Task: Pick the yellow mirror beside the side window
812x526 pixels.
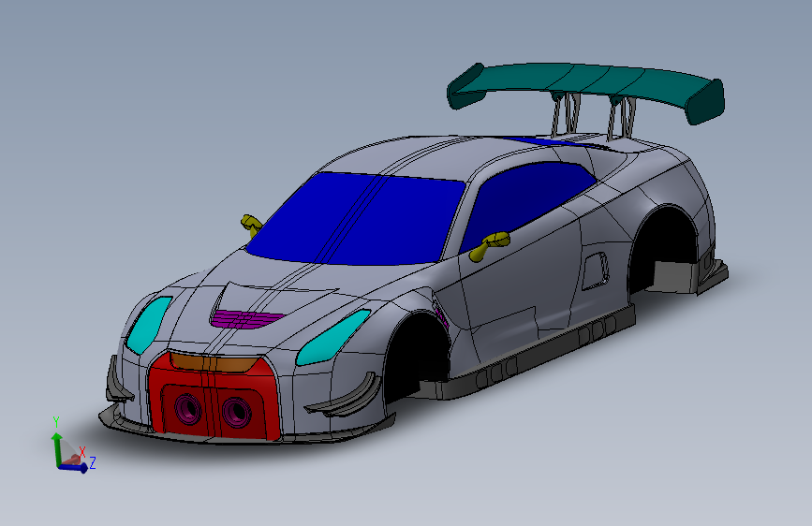Action: pyautogui.click(x=490, y=246)
